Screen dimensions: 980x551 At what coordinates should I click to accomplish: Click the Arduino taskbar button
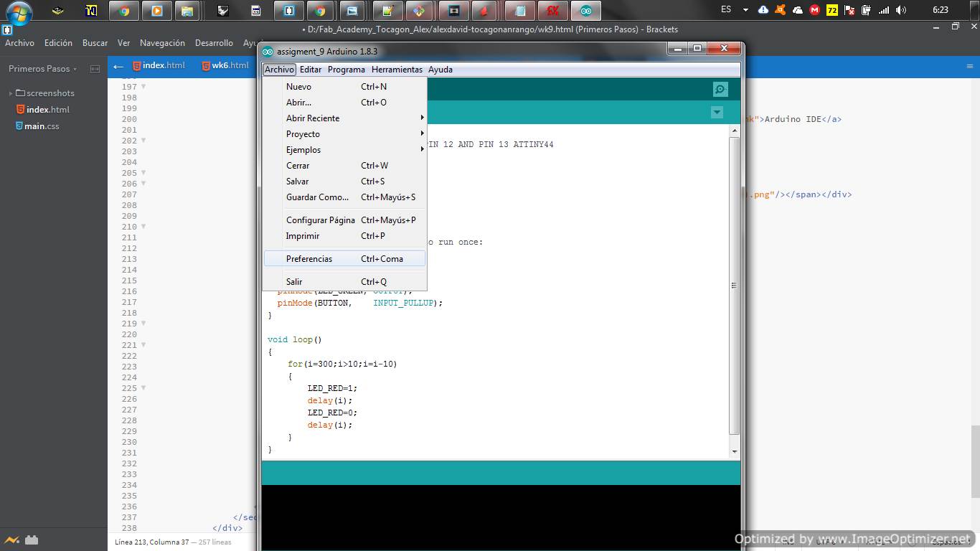[x=586, y=11]
